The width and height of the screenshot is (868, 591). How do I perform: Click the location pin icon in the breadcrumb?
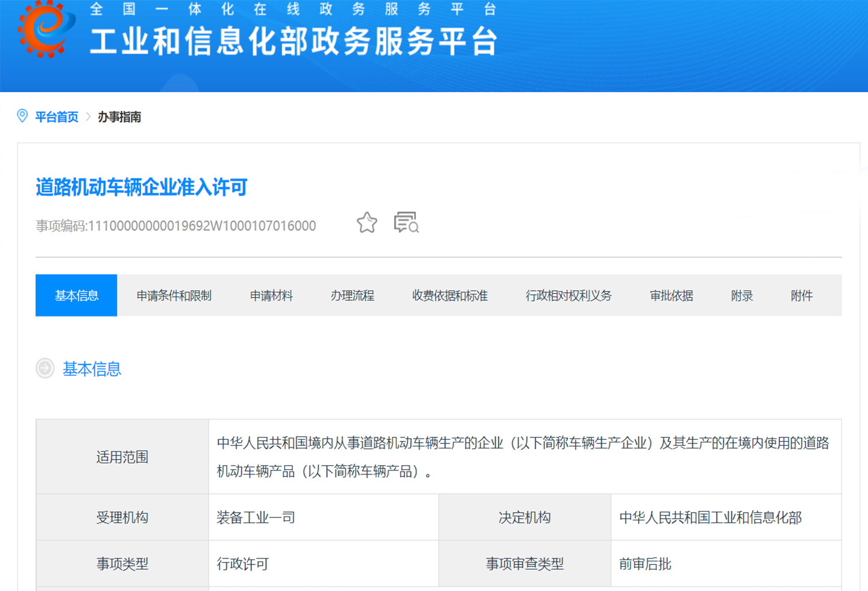pyautogui.click(x=22, y=116)
